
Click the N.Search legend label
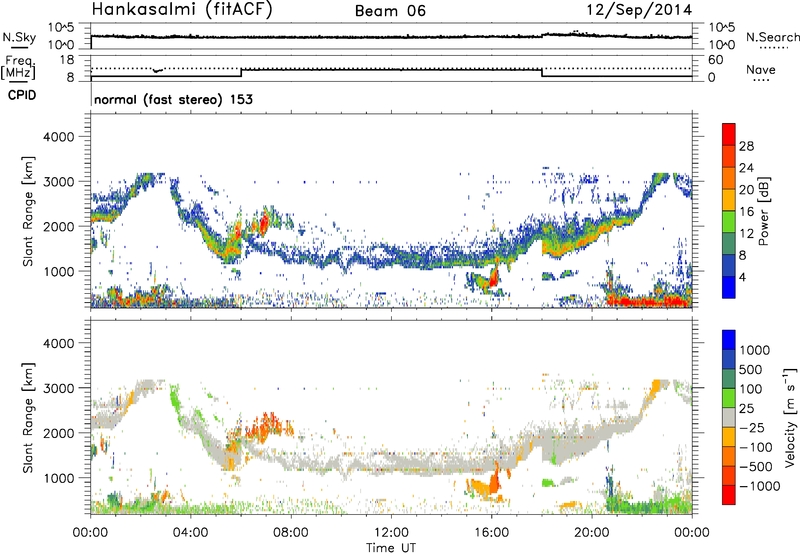pyautogui.click(x=772, y=37)
